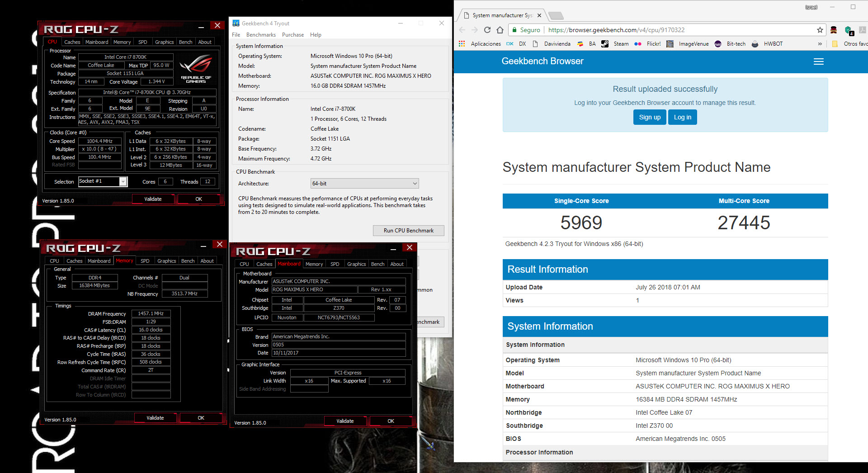Image resolution: width=868 pixels, height=473 pixels.
Task: Select CPU tab in Memory CPU-Z window
Action: click(55, 261)
